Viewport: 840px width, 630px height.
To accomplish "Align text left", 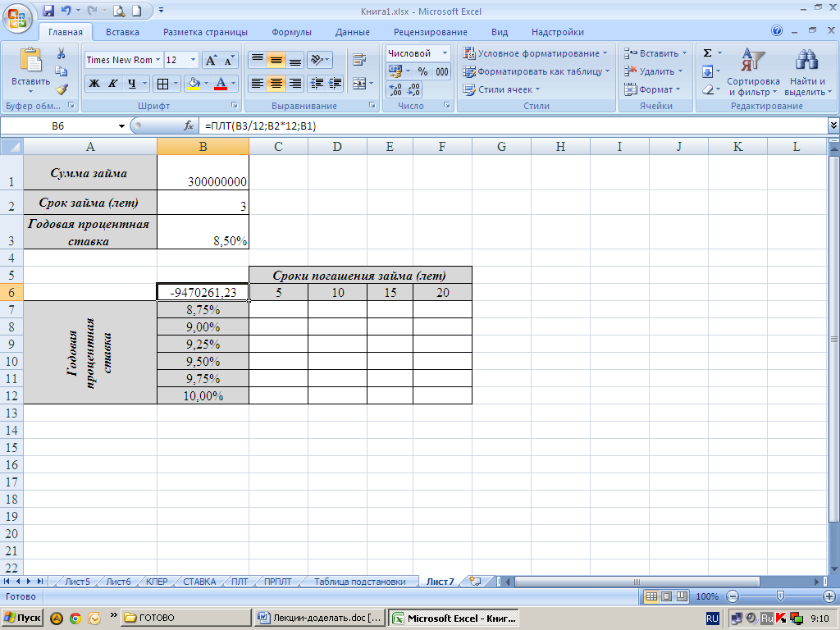I will [257, 84].
